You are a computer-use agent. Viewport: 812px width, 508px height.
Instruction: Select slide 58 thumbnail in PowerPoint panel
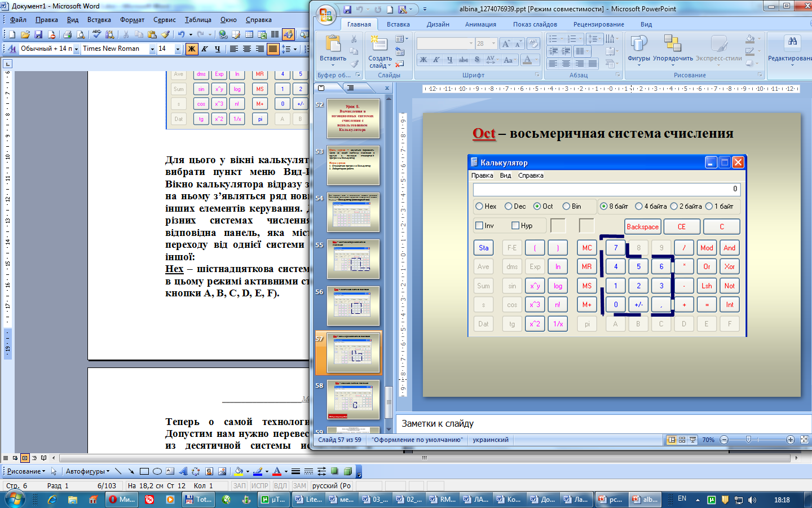(x=353, y=400)
